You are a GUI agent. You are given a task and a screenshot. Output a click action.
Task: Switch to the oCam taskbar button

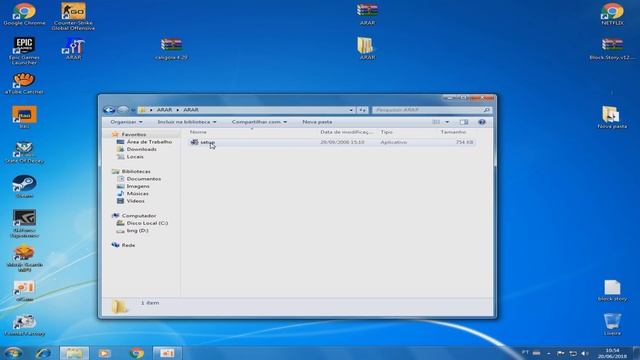click(167, 353)
